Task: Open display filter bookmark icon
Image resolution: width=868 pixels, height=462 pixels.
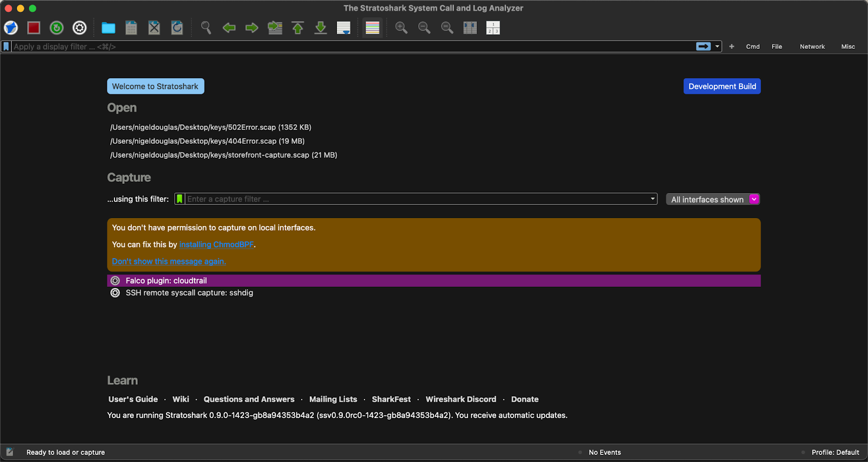Action: tap(6, 47)
